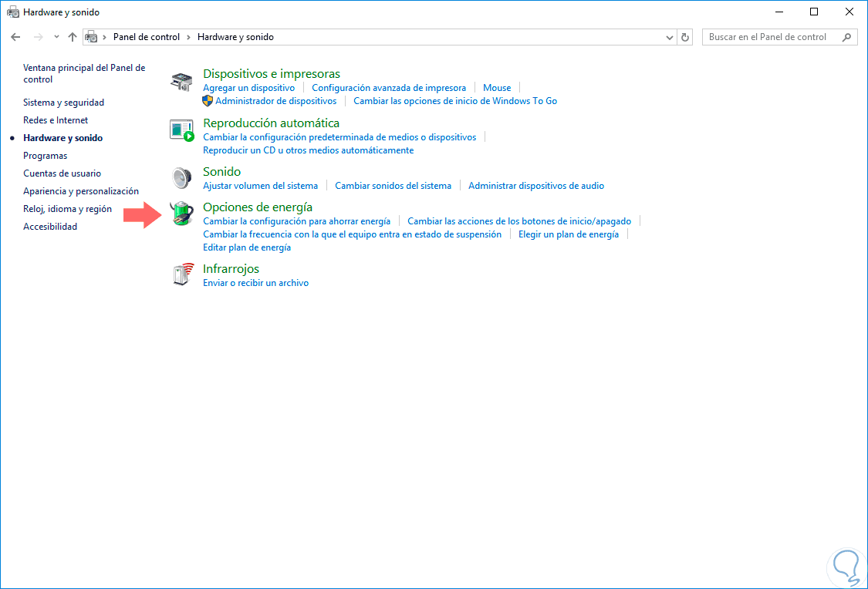
Task: Go back with the left arrow
Action: click(15, 37)
